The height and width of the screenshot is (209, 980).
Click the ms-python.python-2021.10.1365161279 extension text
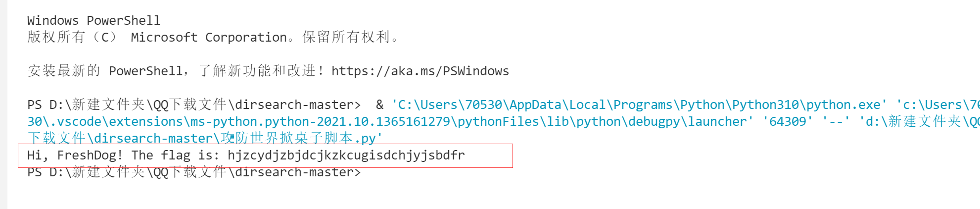coord(321,122)
